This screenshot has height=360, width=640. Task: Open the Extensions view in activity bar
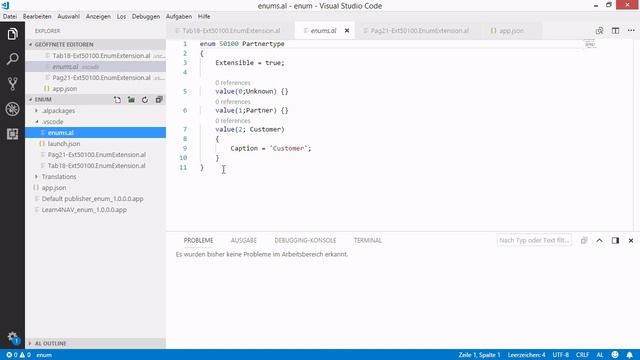12,134
